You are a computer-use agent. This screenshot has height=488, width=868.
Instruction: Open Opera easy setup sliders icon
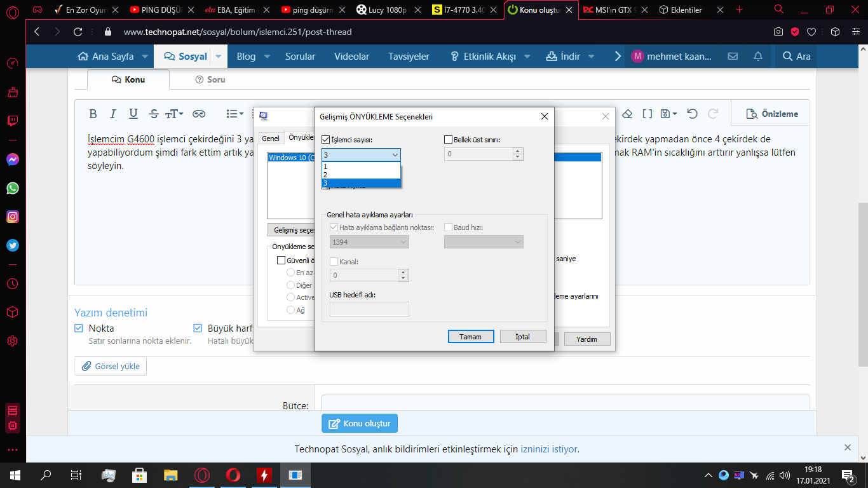[x=856, y=32]
